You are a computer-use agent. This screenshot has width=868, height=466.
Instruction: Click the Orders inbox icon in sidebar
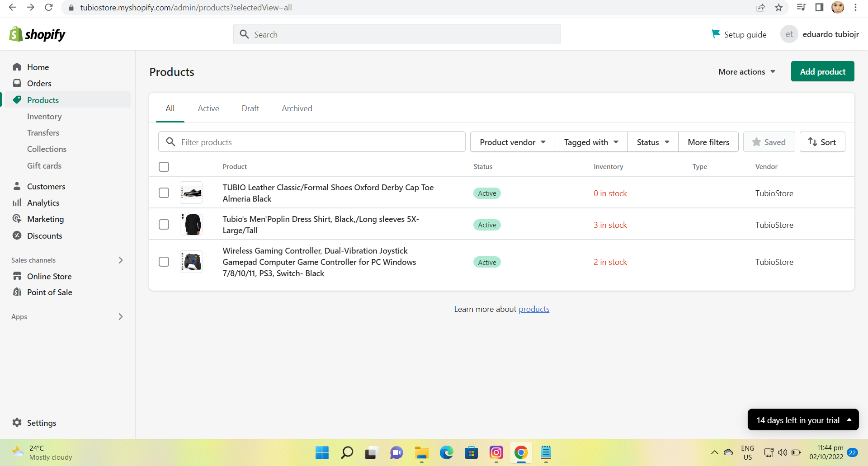pyautogui.click(x=17, y=83)
